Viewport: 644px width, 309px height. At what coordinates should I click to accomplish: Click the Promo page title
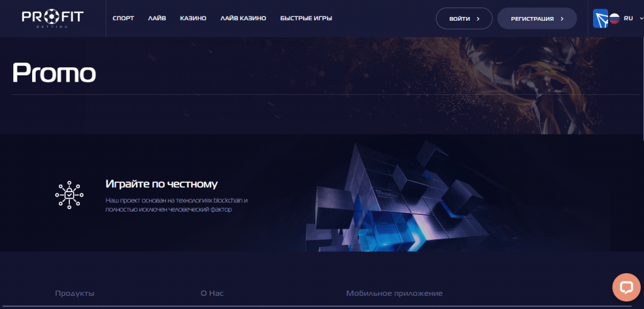point(54,73)
